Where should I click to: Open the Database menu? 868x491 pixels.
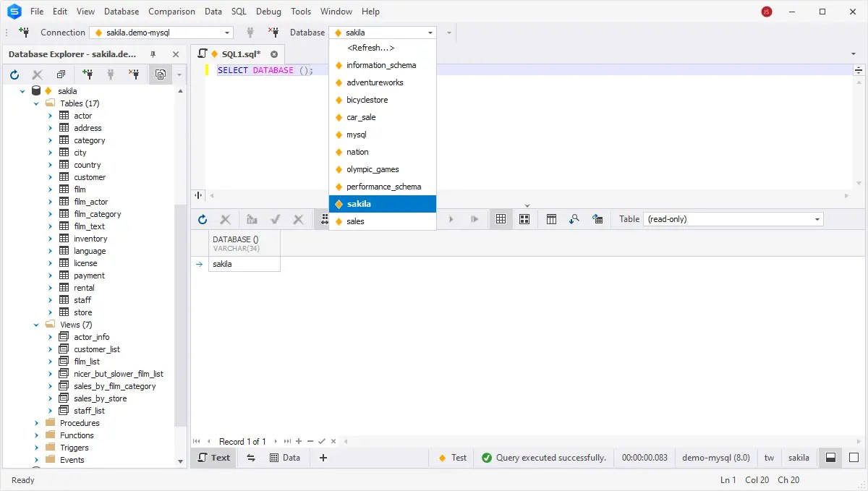point(122,12)
